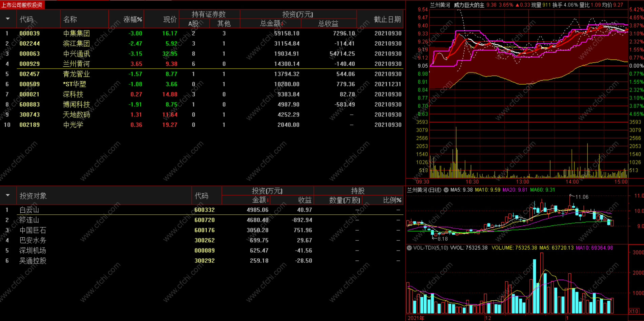Select the 深科技 row

pos(202,94)
